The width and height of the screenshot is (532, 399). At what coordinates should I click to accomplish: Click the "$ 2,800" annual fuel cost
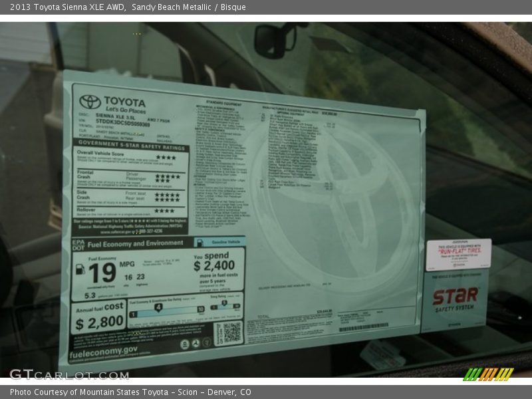[99, 323]
